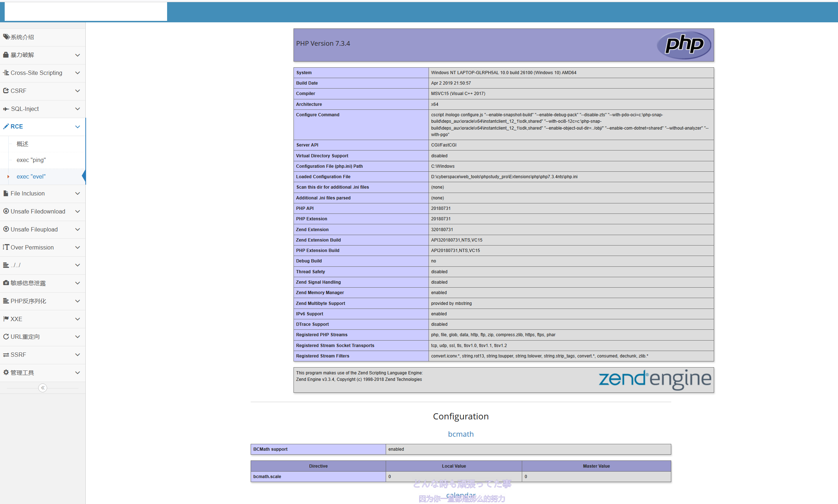Click the file icon for File Inclusion
The height and width of the screenshot is (504, 838).
[x=6, y=193]
